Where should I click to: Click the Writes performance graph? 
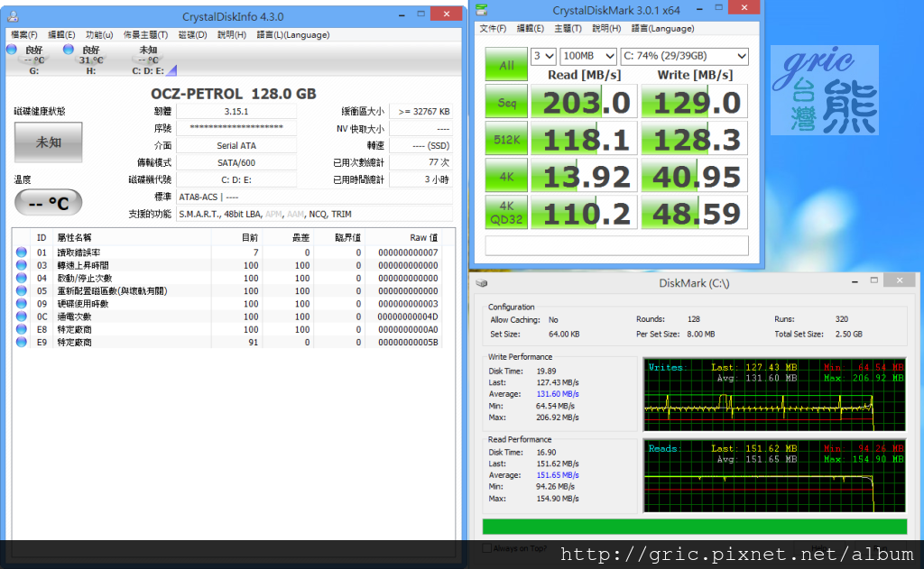pyautogui.click(x=775, y=395)
